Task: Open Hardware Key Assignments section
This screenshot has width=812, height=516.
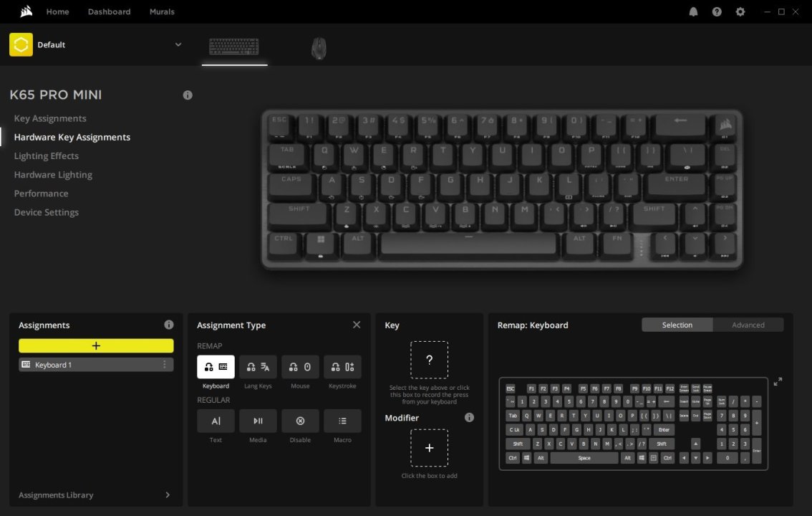Action: click(72, 137)
